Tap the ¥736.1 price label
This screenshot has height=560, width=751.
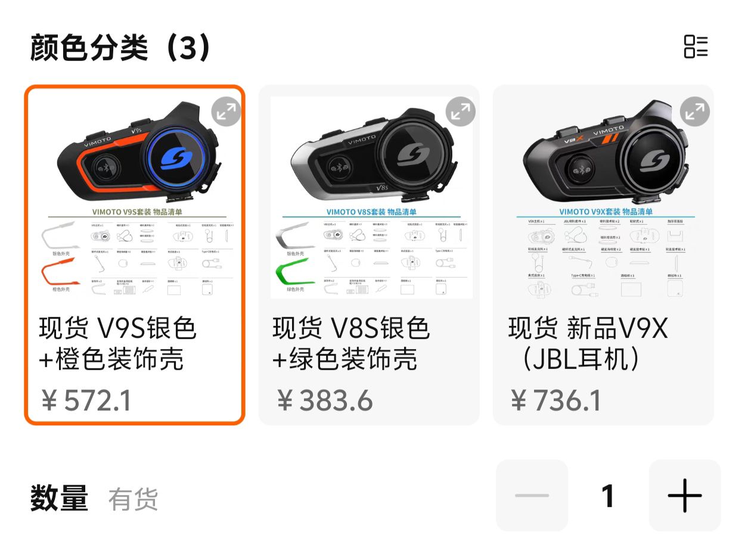tap(556, 400)
